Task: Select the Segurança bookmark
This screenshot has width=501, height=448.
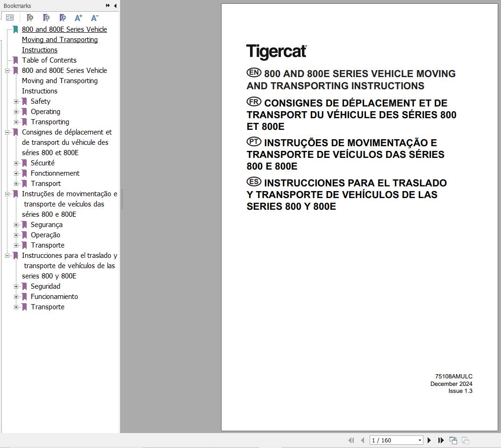Action: [x=47, y=225]
